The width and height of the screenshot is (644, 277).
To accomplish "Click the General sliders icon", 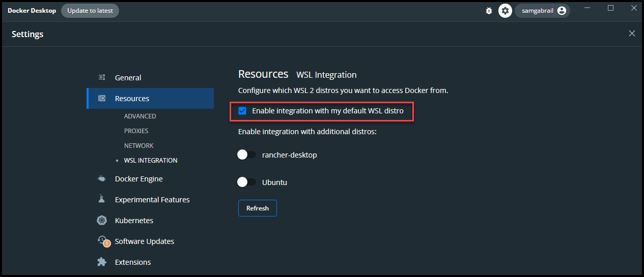I will (102, 77).
